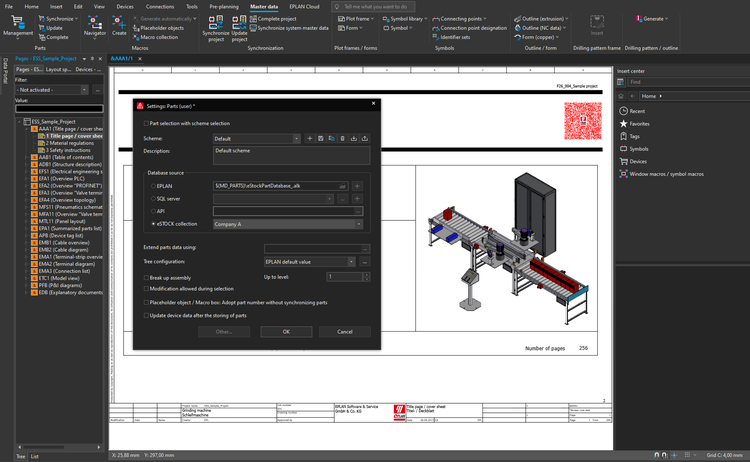Viewport: 750px width, 462px height.
Task: Check the Break up assembly option
Action: pos(146,277)
